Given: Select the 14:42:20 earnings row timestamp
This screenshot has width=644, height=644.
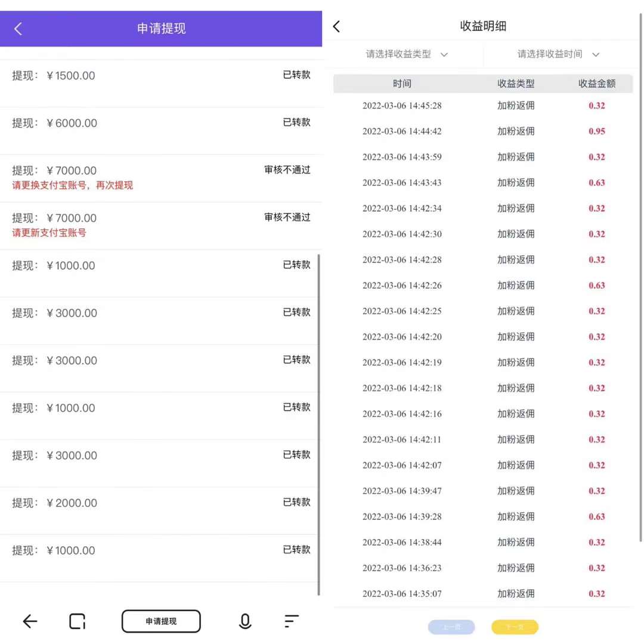Looking at the screenshot, I should [x=402, y=337].
